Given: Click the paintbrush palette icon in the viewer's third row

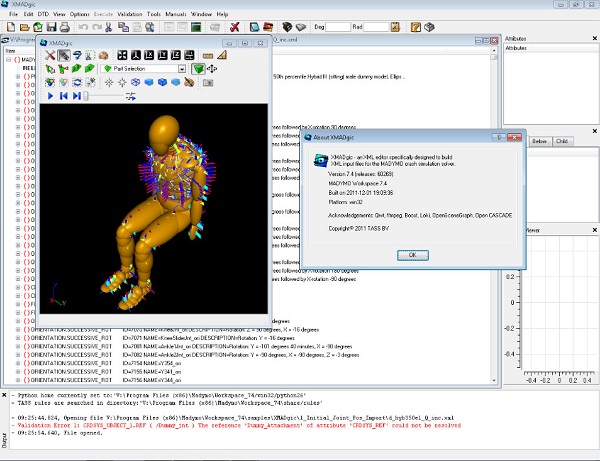Looking at the screenshot, I should click(189, 82).
